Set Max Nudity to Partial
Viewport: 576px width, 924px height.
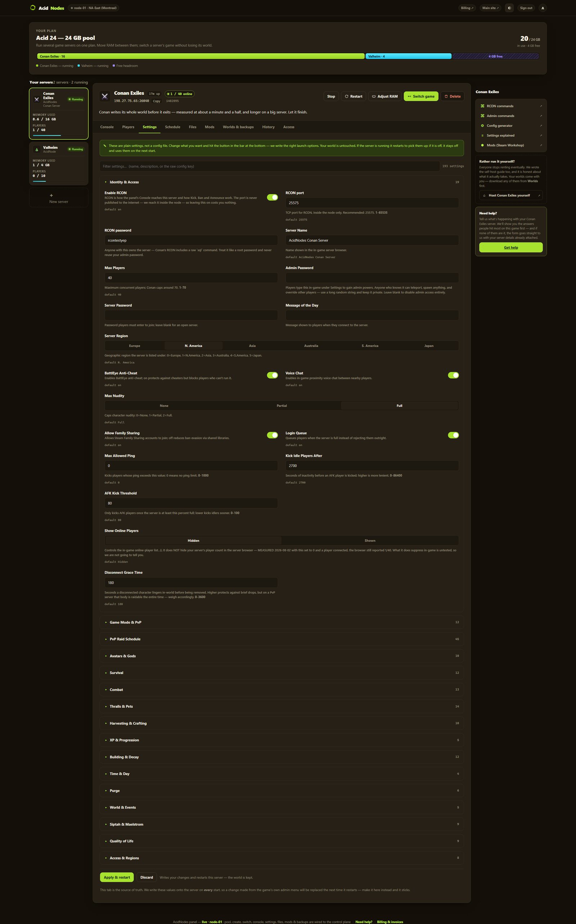pos(282,406)
